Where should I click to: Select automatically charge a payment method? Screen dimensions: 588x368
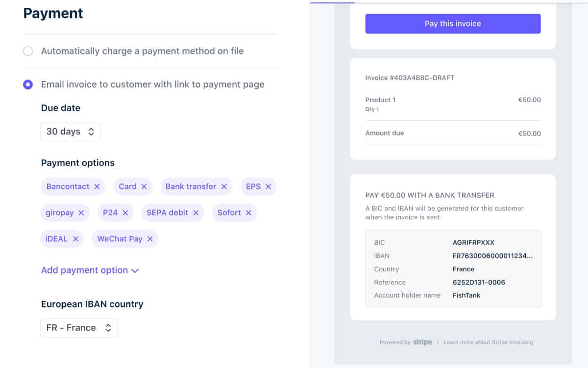point(28,51)
